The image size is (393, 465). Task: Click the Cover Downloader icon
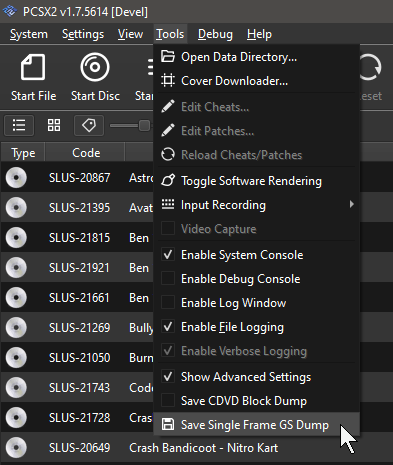pyautogui.click(x=168, y=81)
